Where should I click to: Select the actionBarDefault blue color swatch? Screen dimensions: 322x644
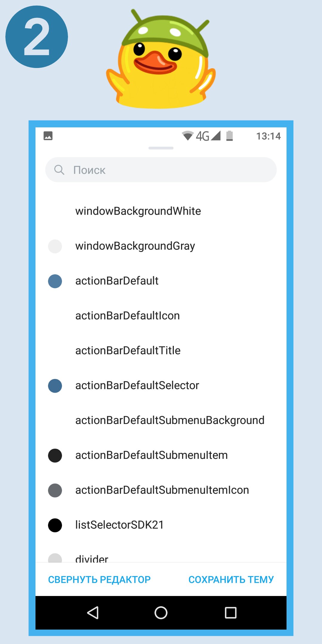[55, 281]
